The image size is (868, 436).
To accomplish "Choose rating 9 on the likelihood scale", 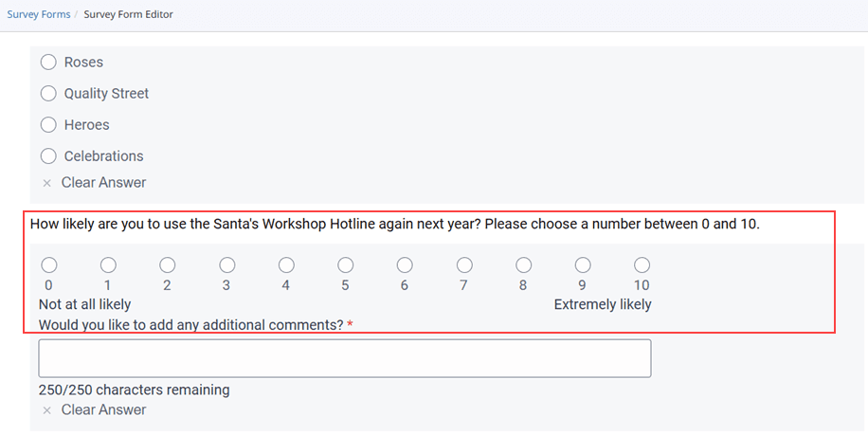I will (x=583, y=264).
